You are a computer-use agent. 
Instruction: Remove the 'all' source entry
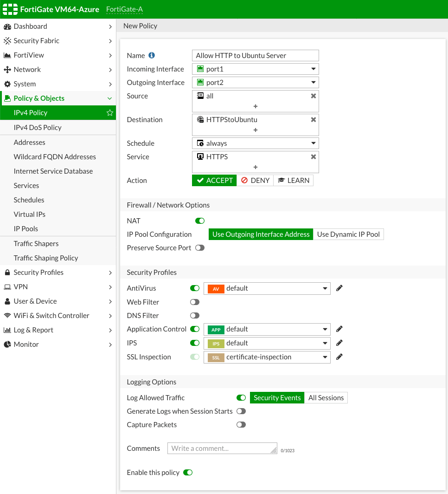314,96
